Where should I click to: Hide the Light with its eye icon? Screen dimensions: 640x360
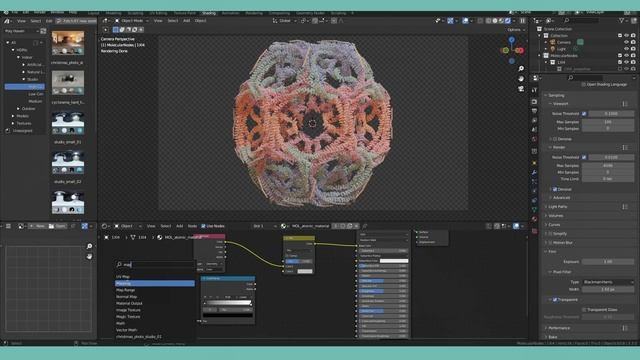point(627,49)
